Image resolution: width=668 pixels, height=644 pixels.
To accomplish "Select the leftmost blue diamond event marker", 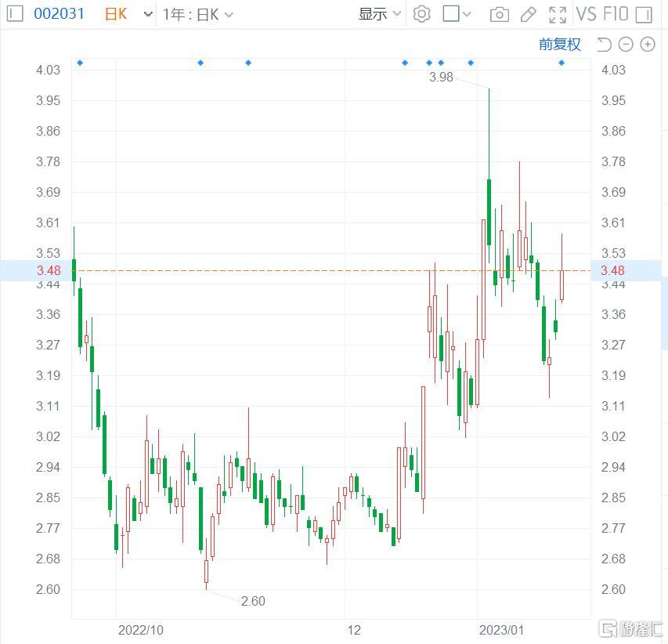I will (80, 63).
